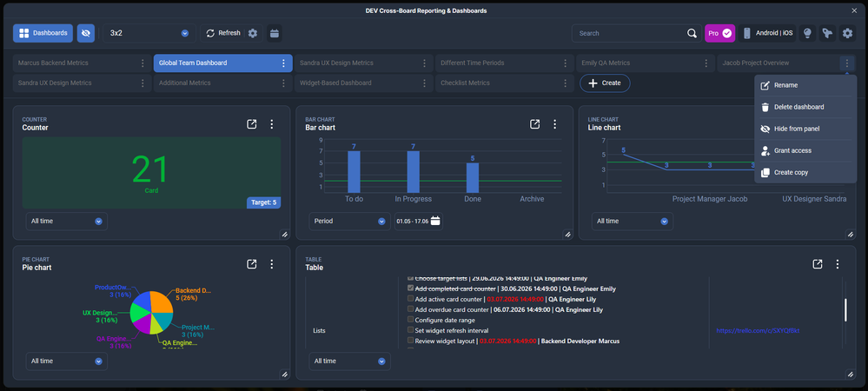This screenshot has height=391, width=868.
Task: Open Line chart All time dropdown
Action: point(633,221)
